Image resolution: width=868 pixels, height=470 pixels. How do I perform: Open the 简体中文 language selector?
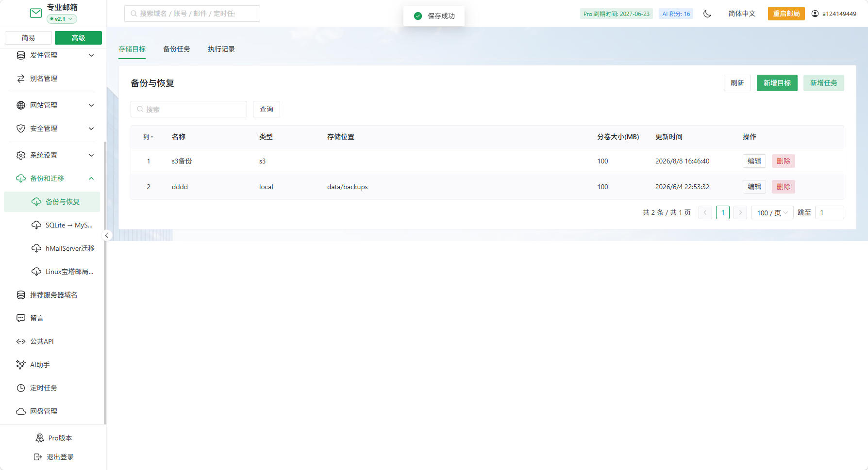(x=742, y=14)
